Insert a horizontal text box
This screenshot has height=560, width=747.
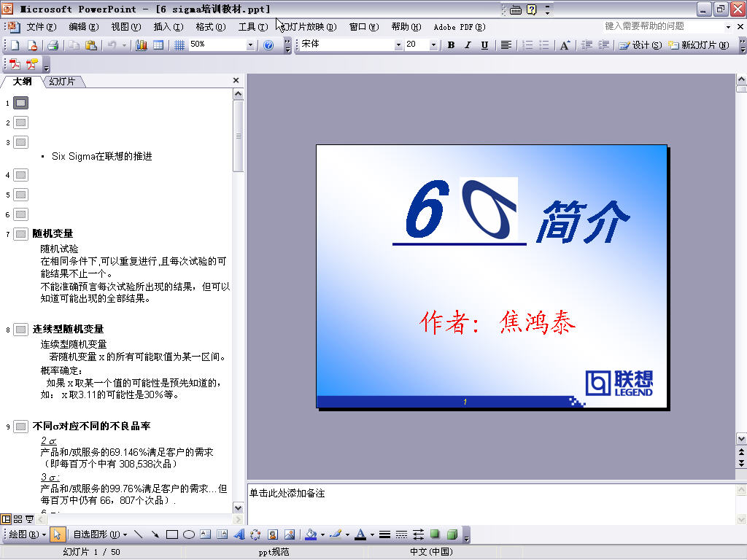[205, 534]
